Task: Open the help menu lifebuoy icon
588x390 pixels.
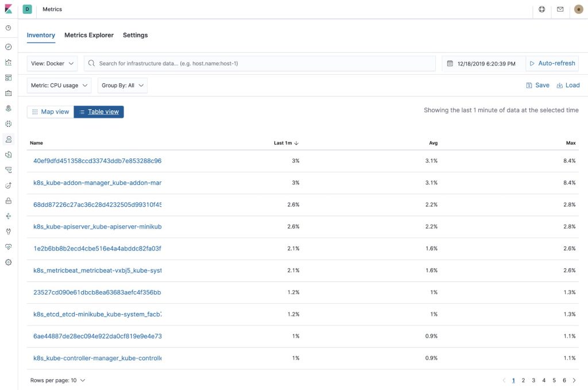Action: 542,9
